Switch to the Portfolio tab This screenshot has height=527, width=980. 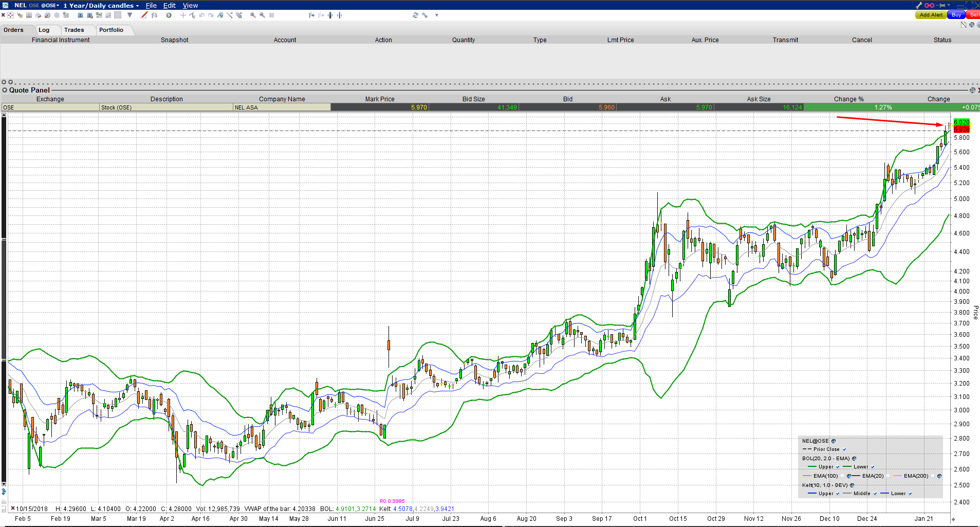pyautogui.click(x=111, y=30)
